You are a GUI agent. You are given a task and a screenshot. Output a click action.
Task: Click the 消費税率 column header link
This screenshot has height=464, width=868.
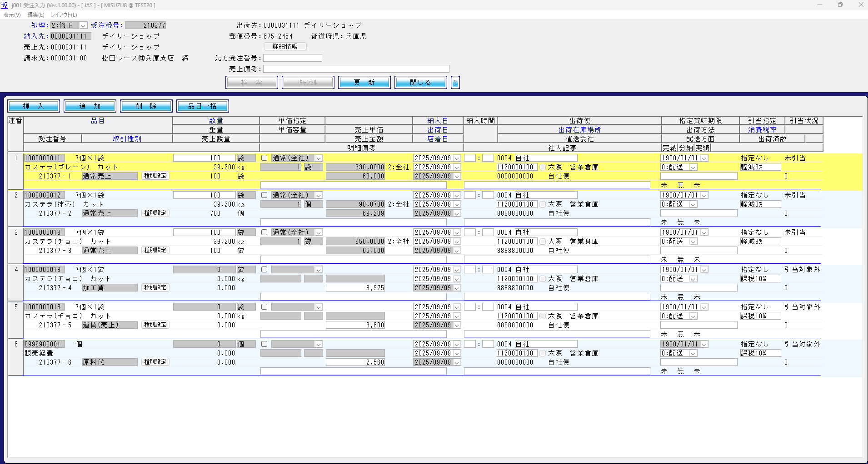[763, 130]
